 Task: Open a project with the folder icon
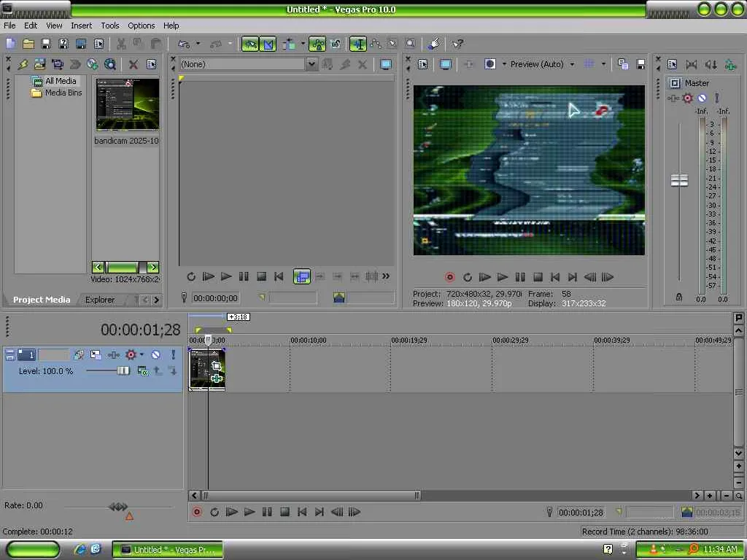28,44
